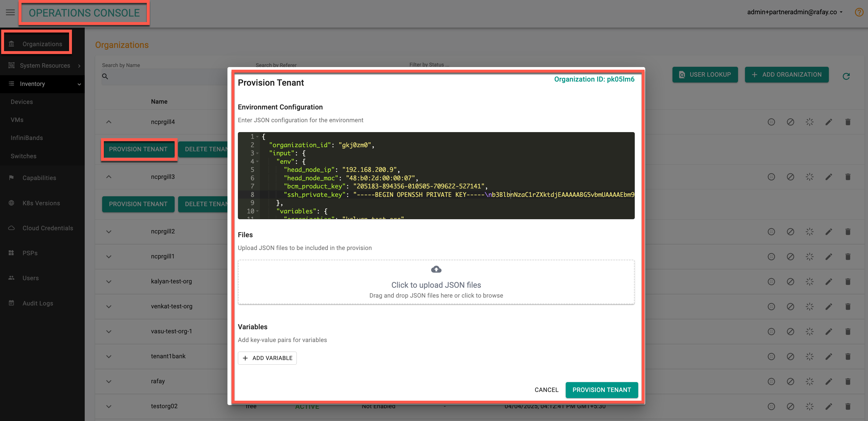Click the Users sidebar icon

(11, 278)
